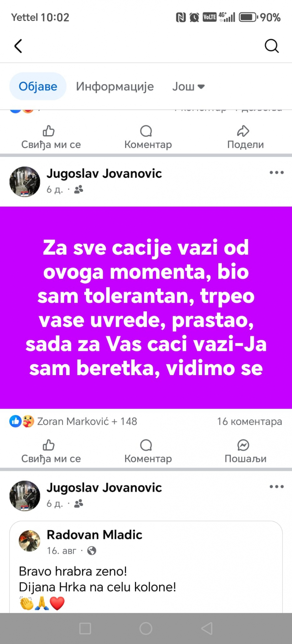
Task: Select the Објаве tab
Action: pyautogui.click(x=38, y=86)
